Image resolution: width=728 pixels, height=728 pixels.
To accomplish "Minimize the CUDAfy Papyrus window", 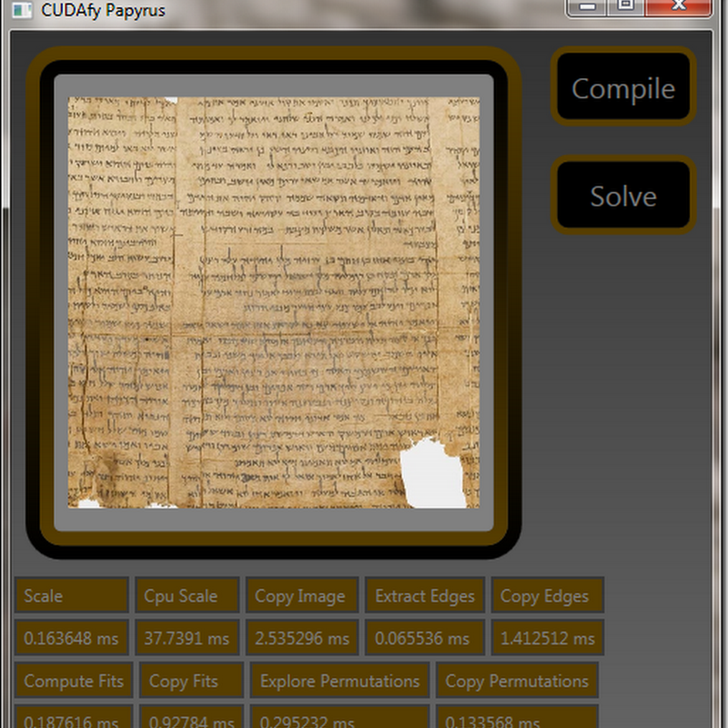I will [587, 7].
